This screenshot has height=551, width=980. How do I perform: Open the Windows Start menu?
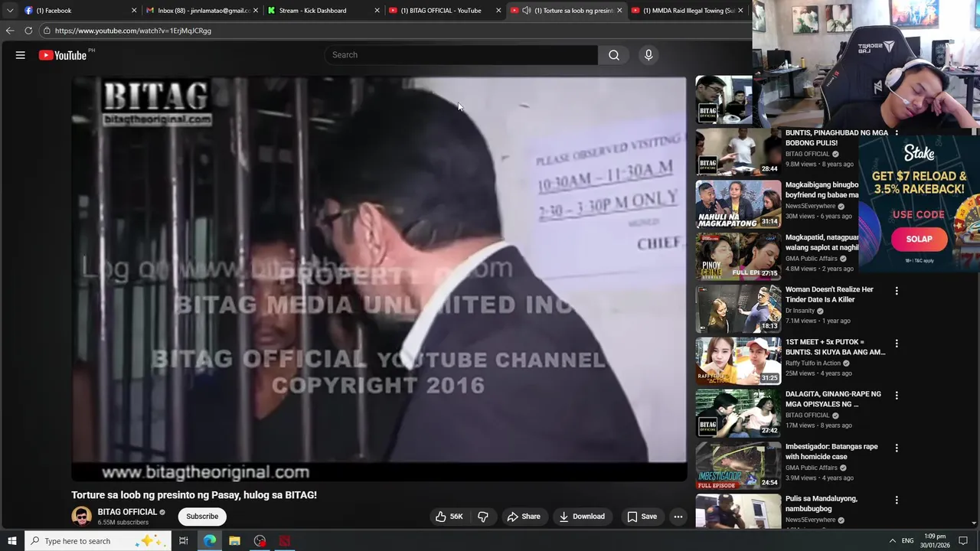pos(11,541)
